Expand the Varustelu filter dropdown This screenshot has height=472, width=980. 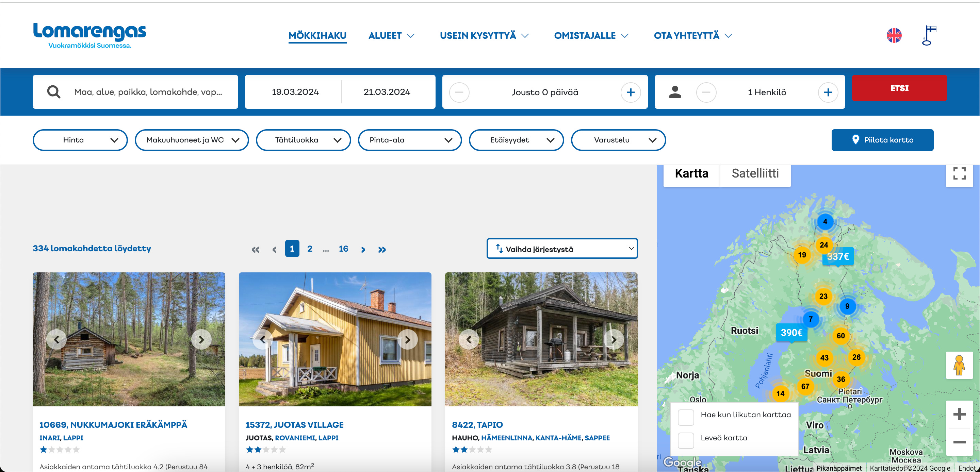click(x=618, y=140)
